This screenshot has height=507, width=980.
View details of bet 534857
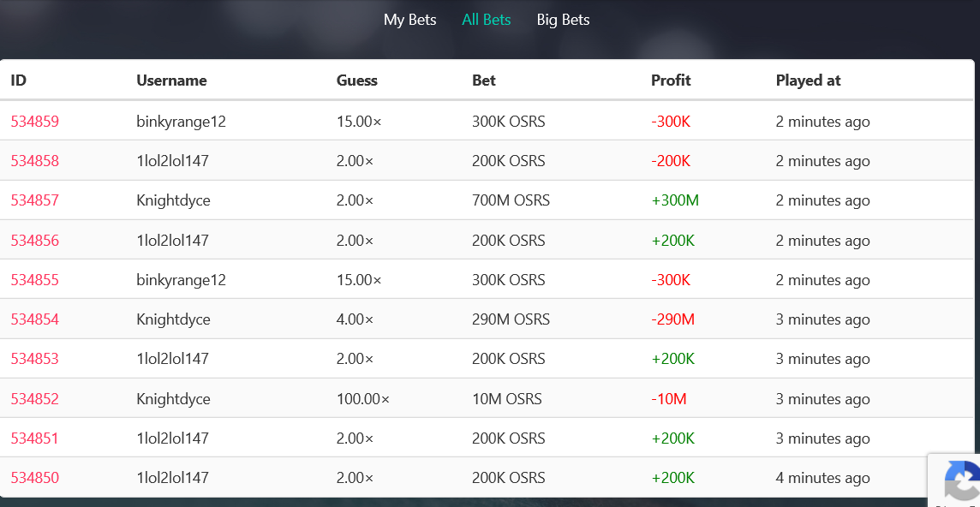[x=35, y=200]
